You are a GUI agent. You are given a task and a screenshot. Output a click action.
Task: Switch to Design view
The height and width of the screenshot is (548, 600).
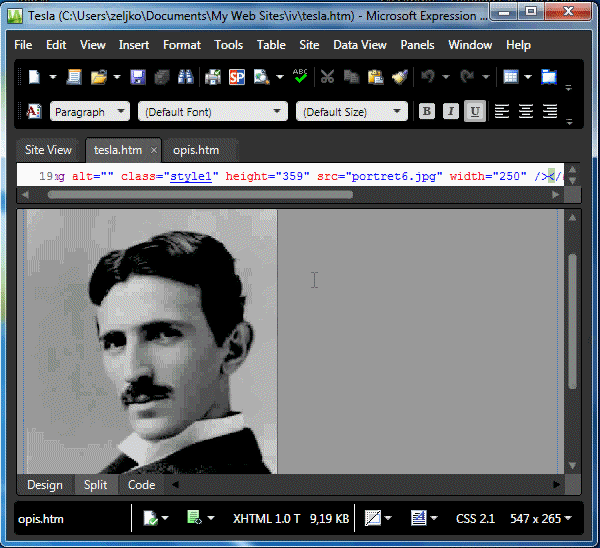tap(44, 485)
